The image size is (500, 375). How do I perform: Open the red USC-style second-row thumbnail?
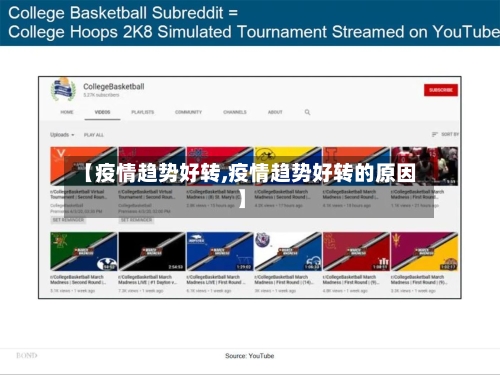pos(356,251)
